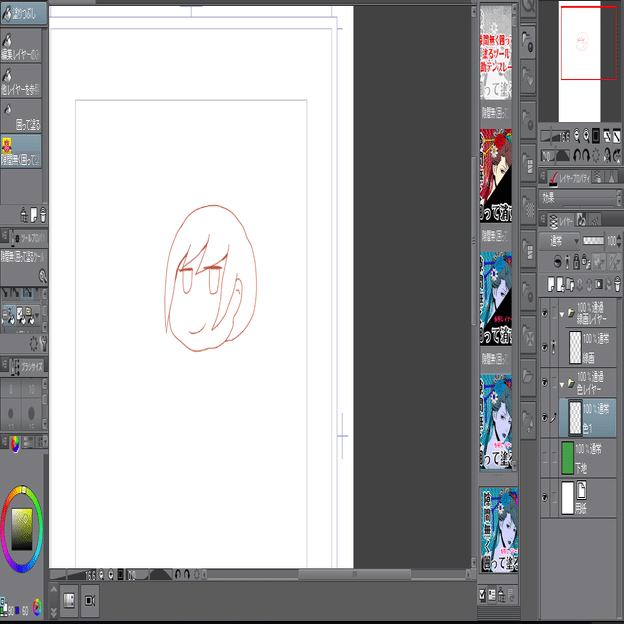
Task: Select the 囲って塗る sub tool
Action: 21,116
